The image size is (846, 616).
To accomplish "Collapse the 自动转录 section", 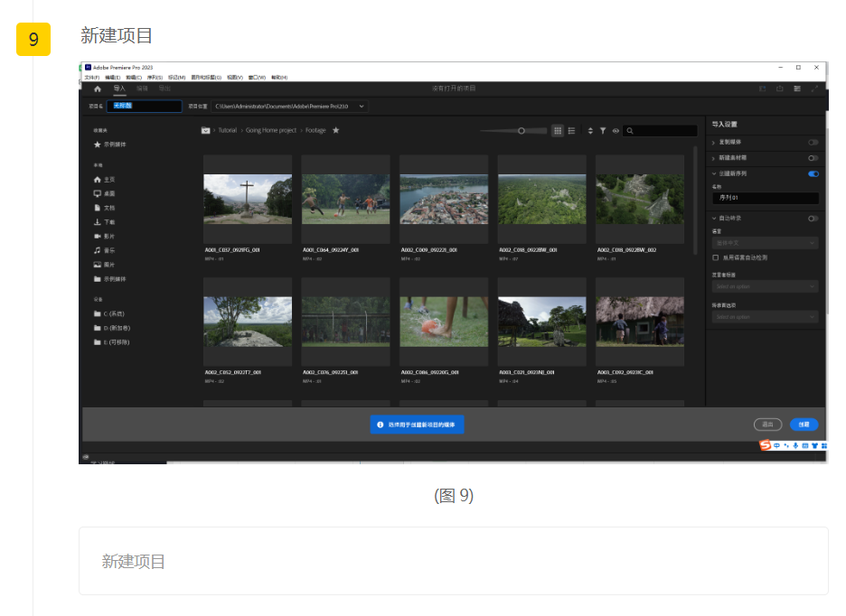I will coord(714,219).
